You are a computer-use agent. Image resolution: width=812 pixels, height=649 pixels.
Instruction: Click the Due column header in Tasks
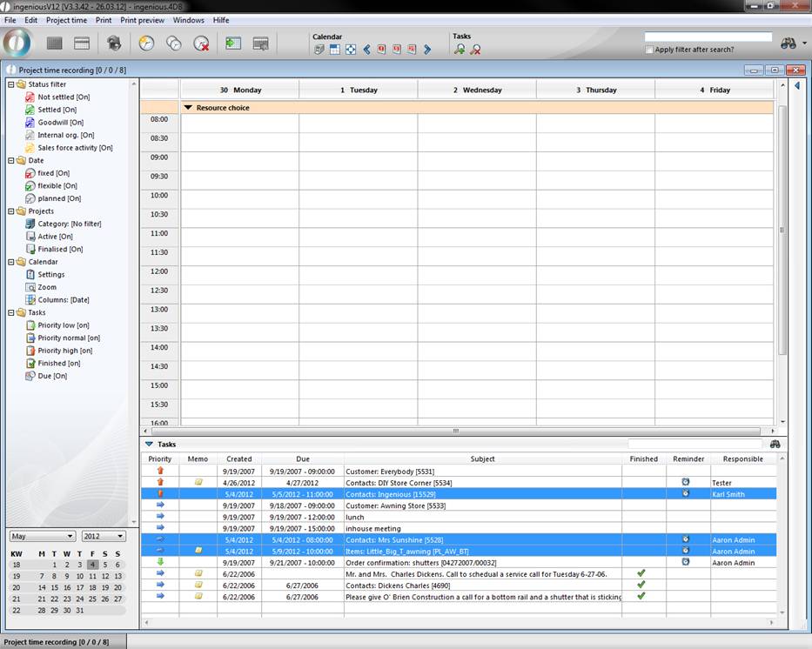302,458
